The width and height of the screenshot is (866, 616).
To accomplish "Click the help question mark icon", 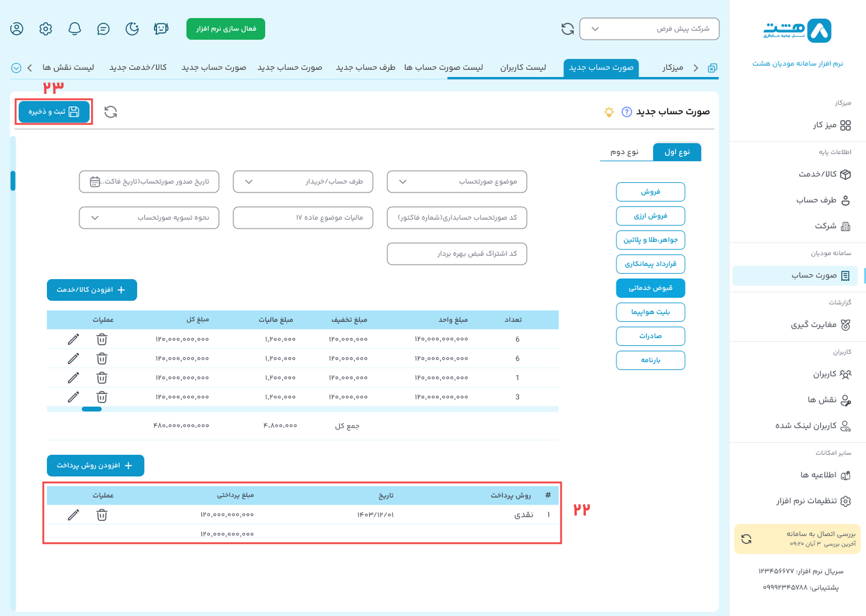I will [x=627, y=112].
